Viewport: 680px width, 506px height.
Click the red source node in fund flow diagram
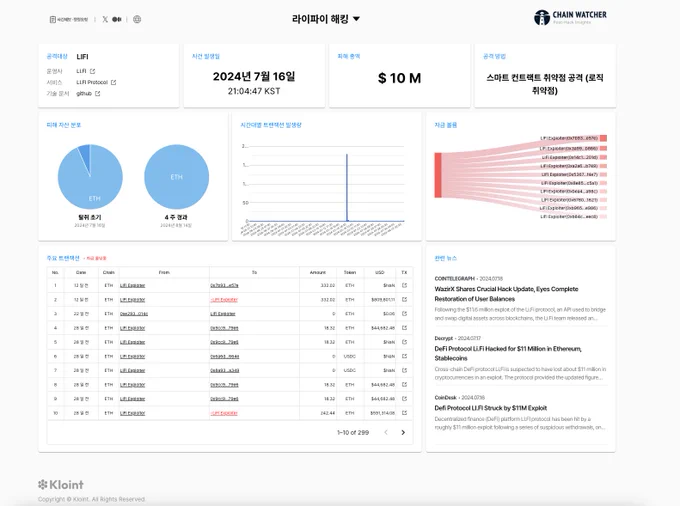coord(438,175)
